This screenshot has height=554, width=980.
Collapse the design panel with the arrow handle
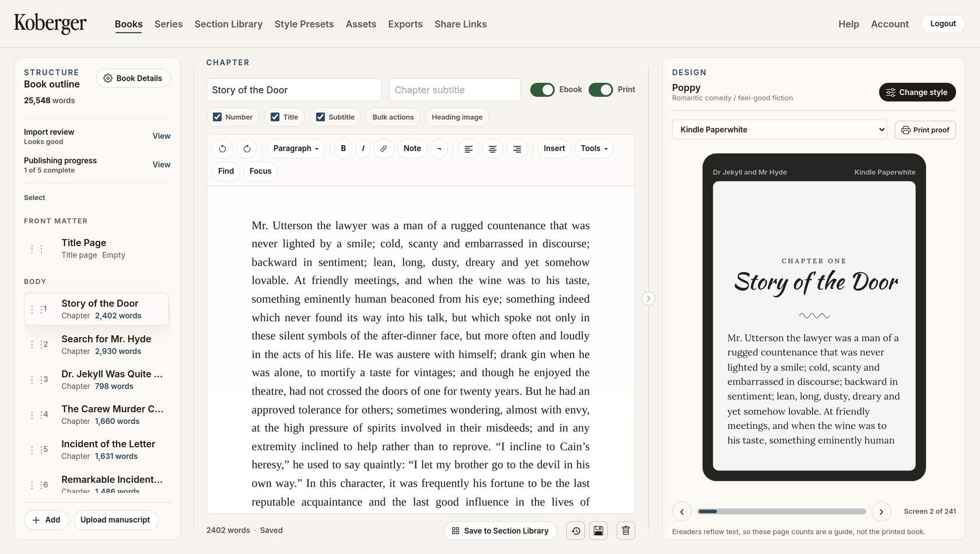(x=649, y=299)
